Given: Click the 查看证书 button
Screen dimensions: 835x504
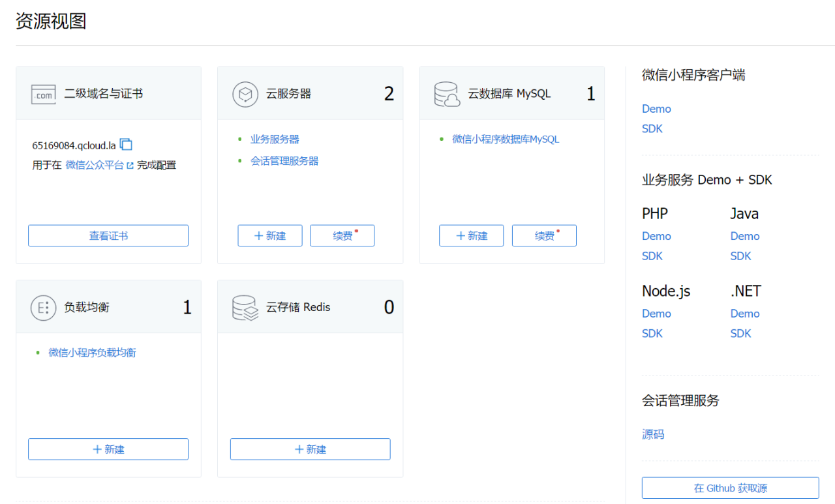Looking at the screenshot, I should click(108, 236).
